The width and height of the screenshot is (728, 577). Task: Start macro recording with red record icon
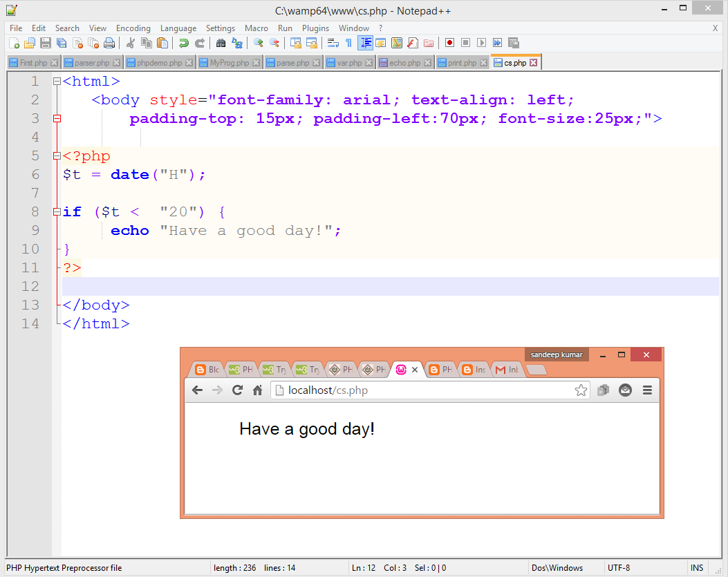(449, 43)
